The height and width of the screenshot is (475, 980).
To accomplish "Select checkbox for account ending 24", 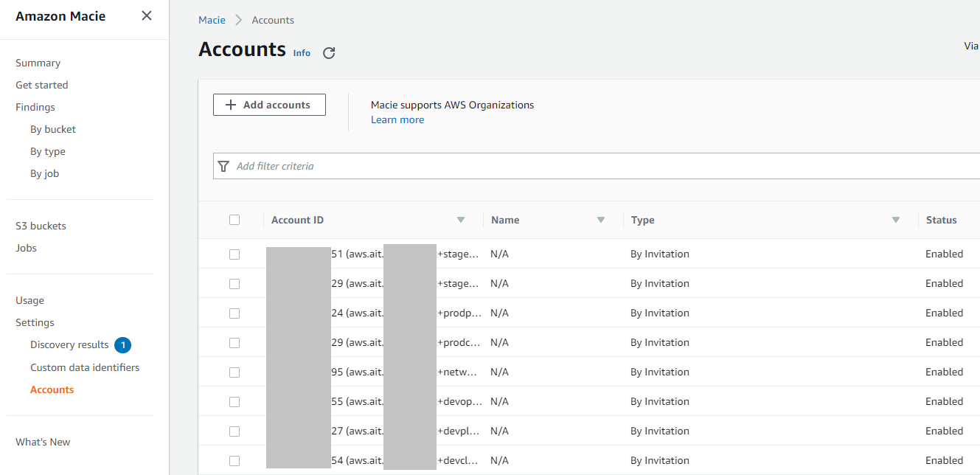I will tap(234, 313).
